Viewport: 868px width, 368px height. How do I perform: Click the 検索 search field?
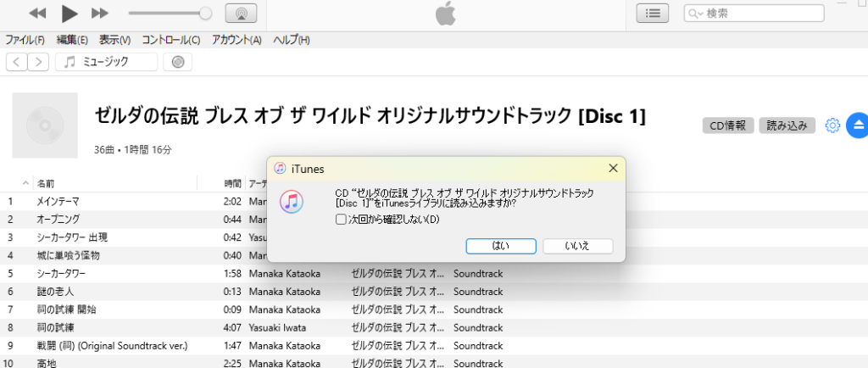point(754,14)
